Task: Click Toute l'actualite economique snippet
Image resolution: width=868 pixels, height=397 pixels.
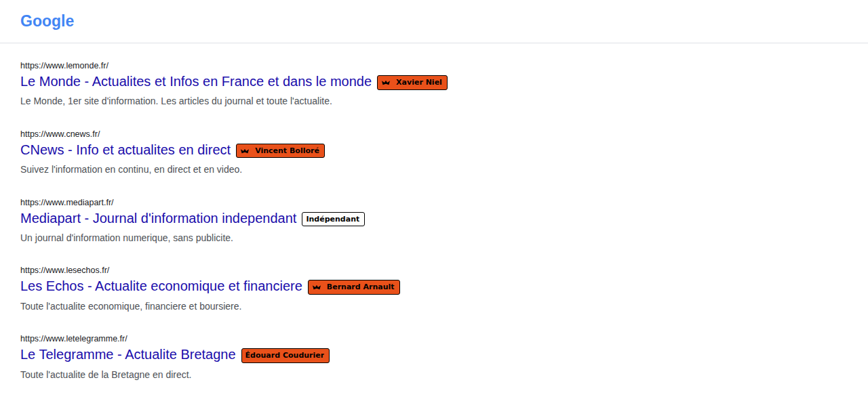Action: pos(131,306)
